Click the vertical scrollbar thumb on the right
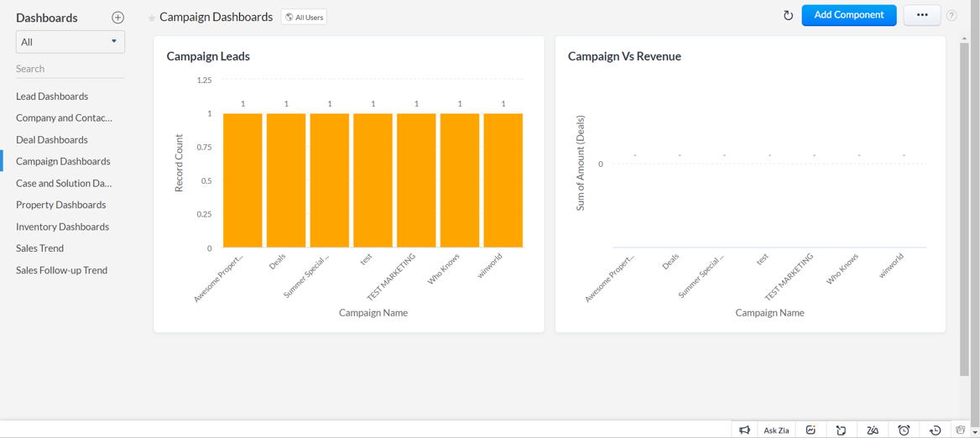The height and width of the screenshot is (438, 980). pyautogui.click(x=965, y=209)
